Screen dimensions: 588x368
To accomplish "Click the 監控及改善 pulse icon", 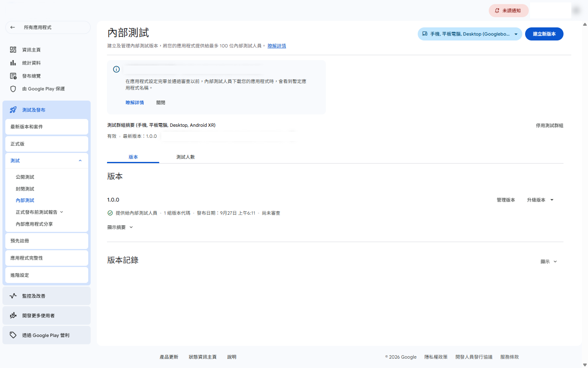I will (x=13, y=296).
